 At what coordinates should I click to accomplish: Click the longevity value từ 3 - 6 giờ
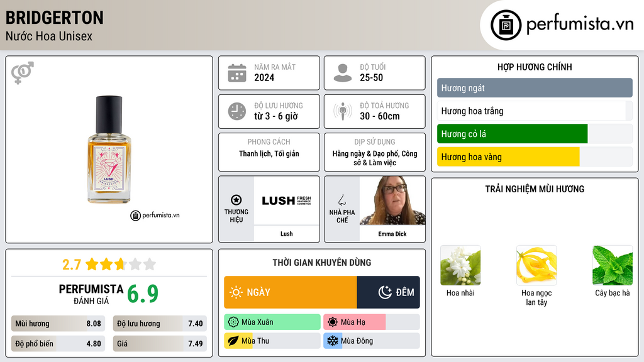275,116
